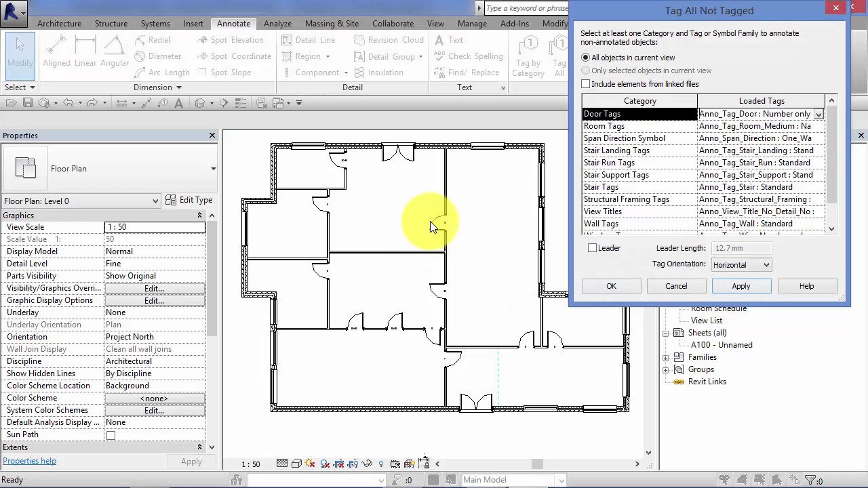Click Apply in Tag All Not Tagged dialog
The image size is (868, 488).
pyautogui.click(x=741, y=286)
